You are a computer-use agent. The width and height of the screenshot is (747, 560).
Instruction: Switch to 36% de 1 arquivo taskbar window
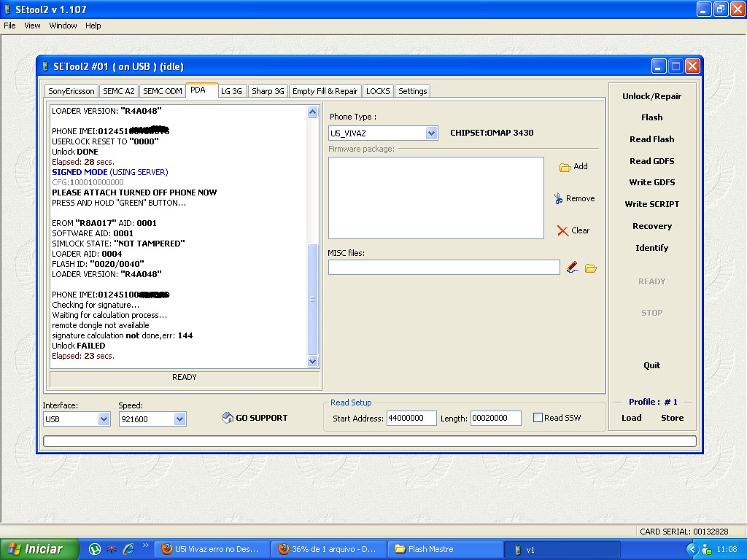coord(329,549)
